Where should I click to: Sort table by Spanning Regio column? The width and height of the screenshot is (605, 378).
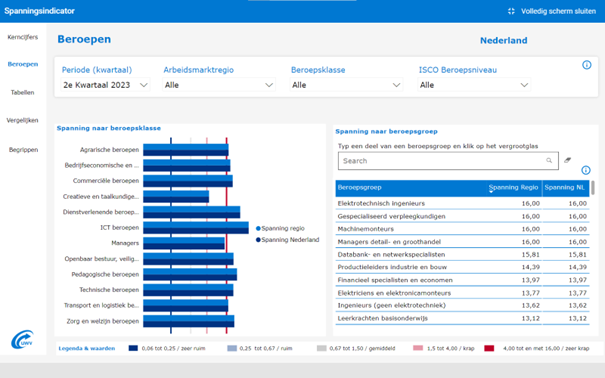(513, 187)
